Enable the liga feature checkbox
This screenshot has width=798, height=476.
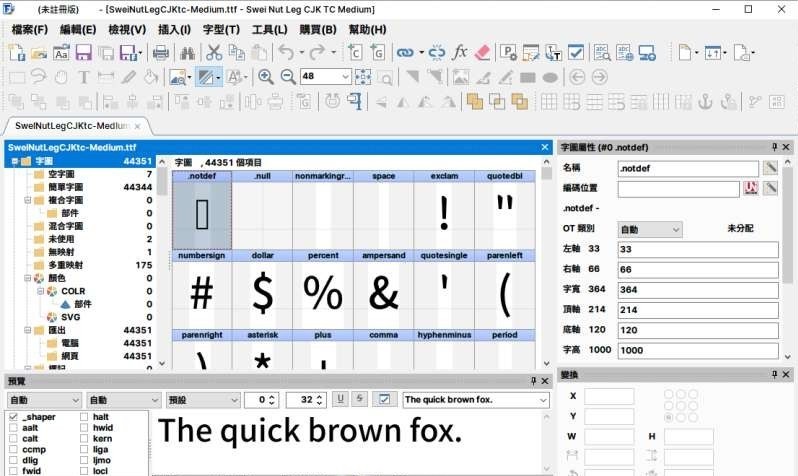tap(84, 449)
